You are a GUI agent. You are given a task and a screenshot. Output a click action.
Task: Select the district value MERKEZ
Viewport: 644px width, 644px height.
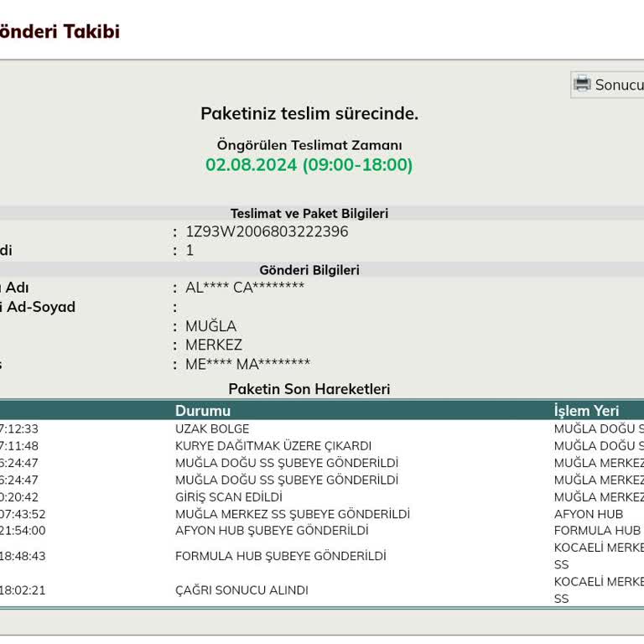click(x=214, y=345)
